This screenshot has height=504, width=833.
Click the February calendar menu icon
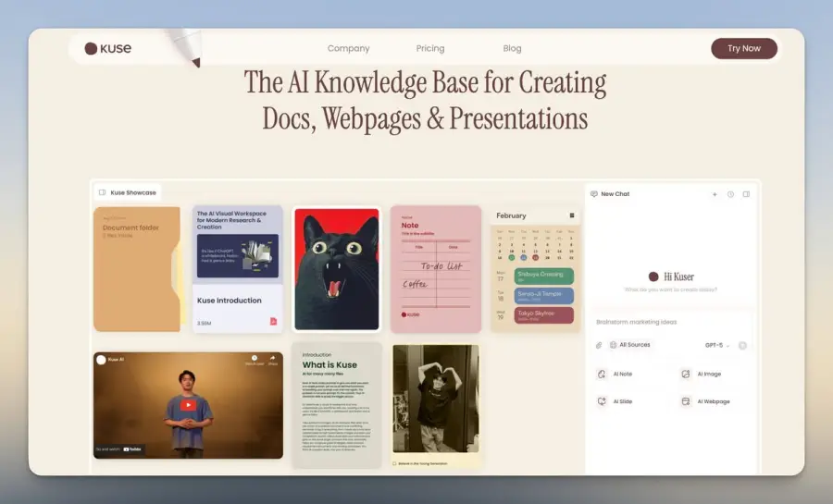[572, 215]
